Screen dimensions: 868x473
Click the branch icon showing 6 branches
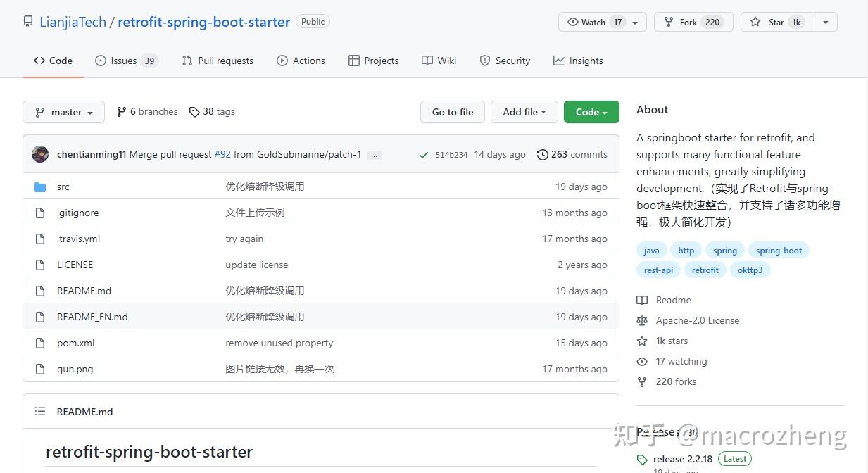[x=122, y=111]
